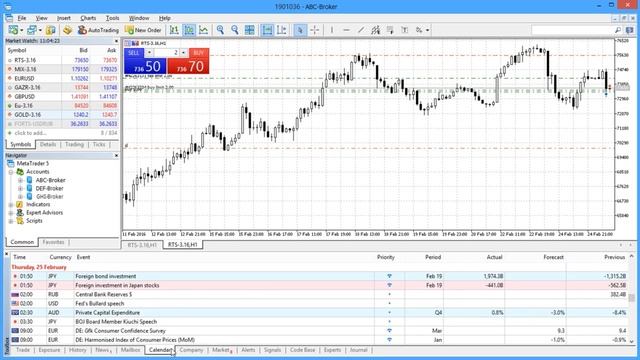Click the trade volume input field
This screenshot has height=360, width=640.
pos(167,53)
